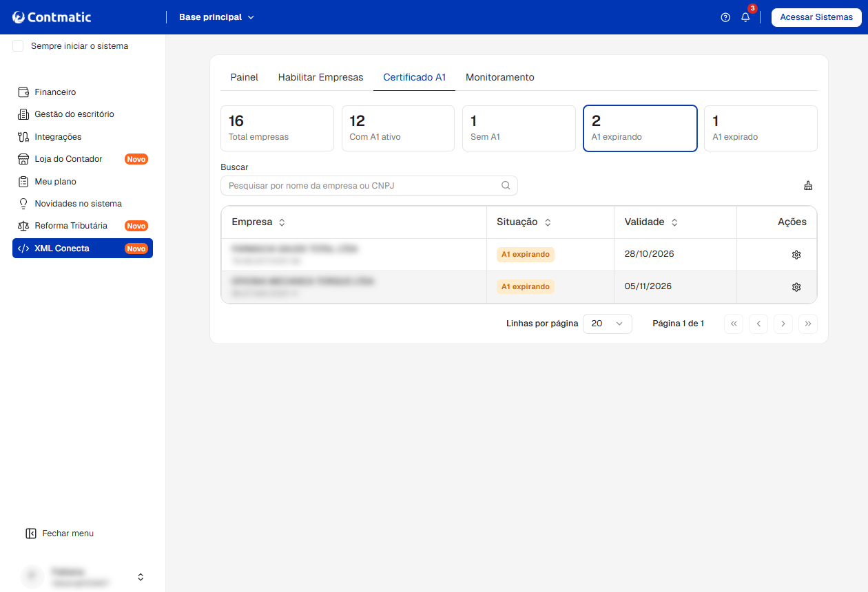Click red notification count badge
Viewport: 868px width, 592px height.
click(752, 8)
